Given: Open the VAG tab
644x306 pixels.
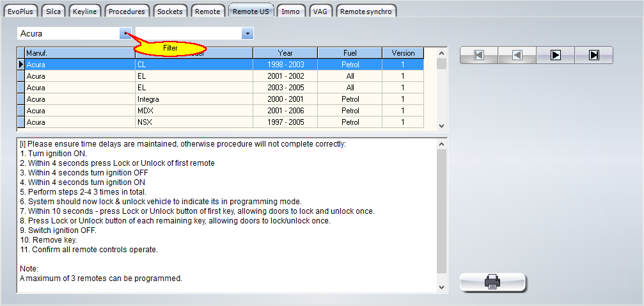Looking at the screenshot, I should point(320,12).
